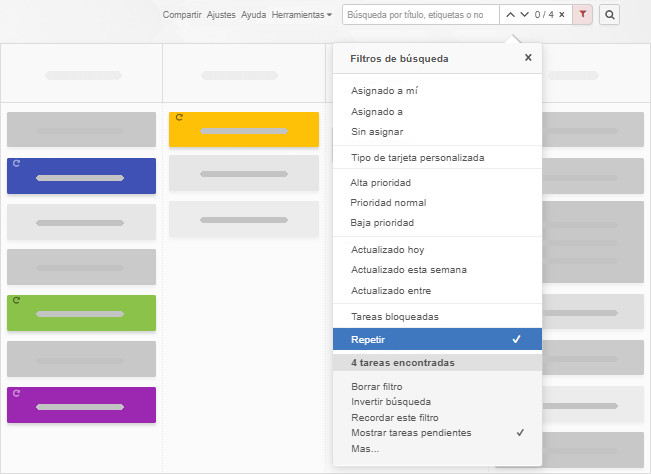Go to next search result arrow

(524, 15)
